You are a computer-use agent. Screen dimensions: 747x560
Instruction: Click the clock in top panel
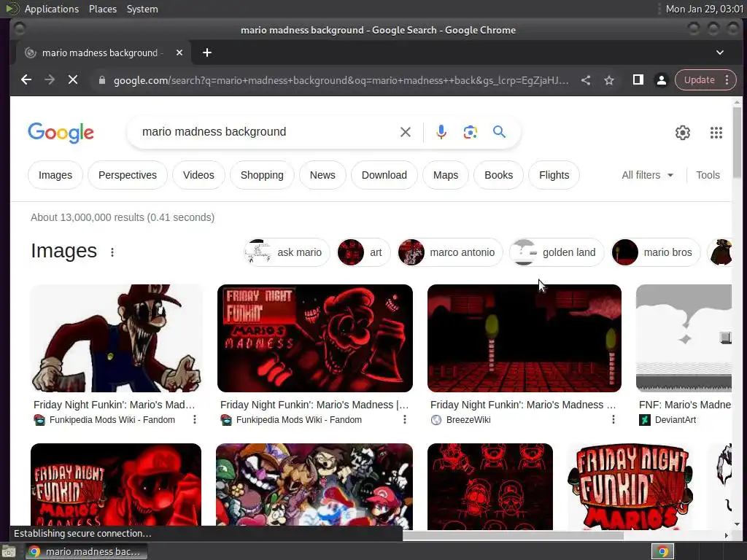704,9
